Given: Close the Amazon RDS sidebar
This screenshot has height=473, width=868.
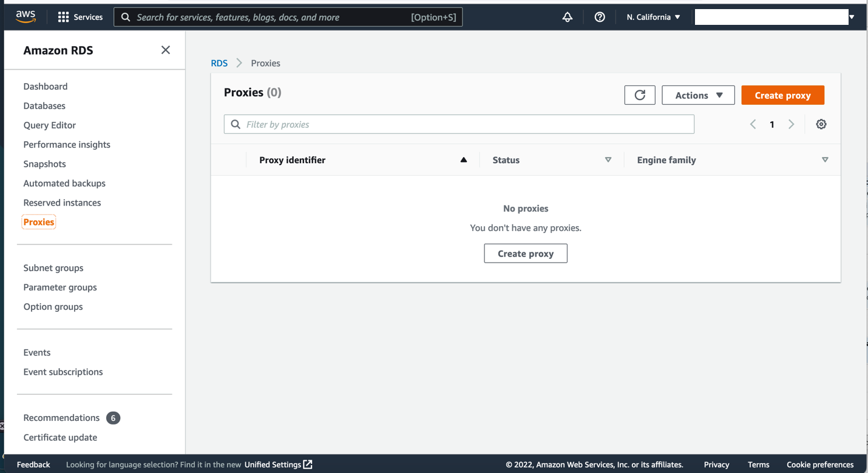Looking at the screenshot, I should click(166, 50).
